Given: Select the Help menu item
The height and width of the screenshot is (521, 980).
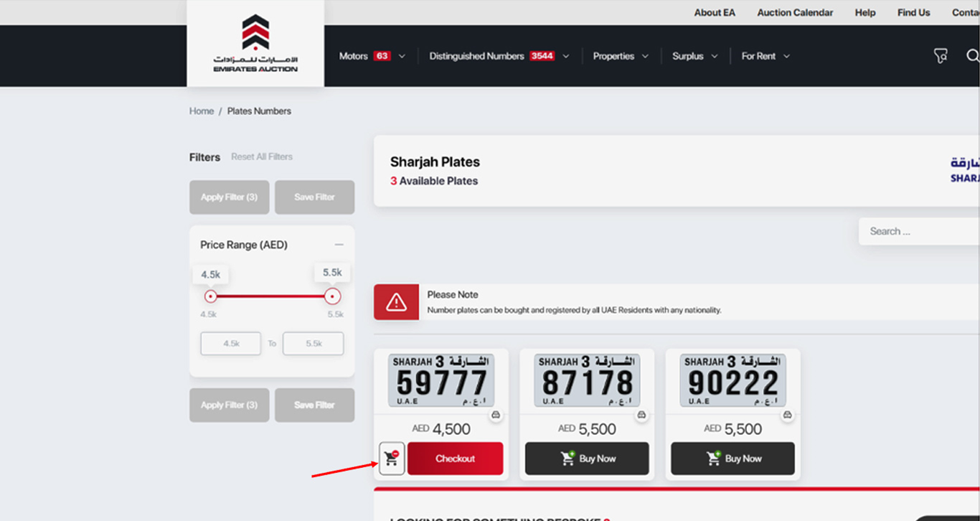Looking at the screenshot, I should click(x=864, y=12).
